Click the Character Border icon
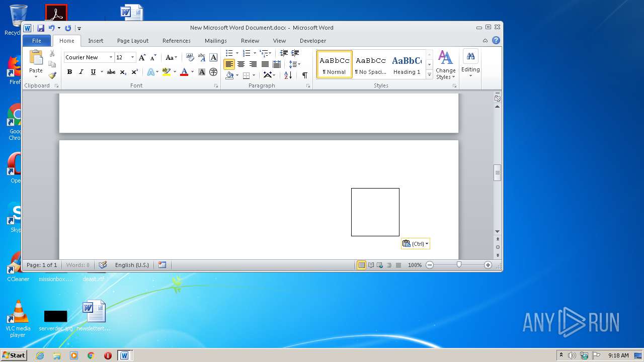The width and height of the screenshot is (644, 362). coord(213,57)
